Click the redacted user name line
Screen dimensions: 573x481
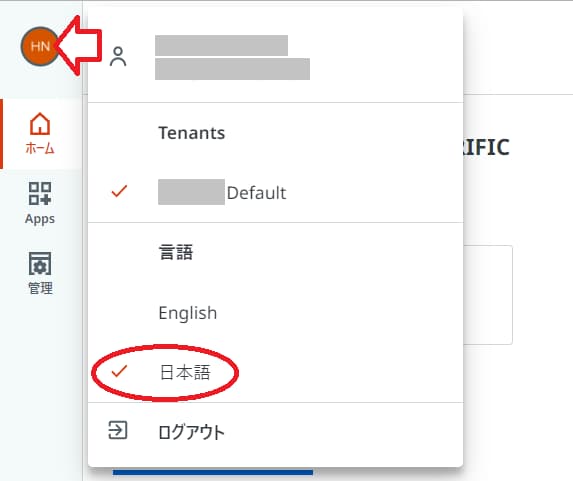click(x=221, y=45)
